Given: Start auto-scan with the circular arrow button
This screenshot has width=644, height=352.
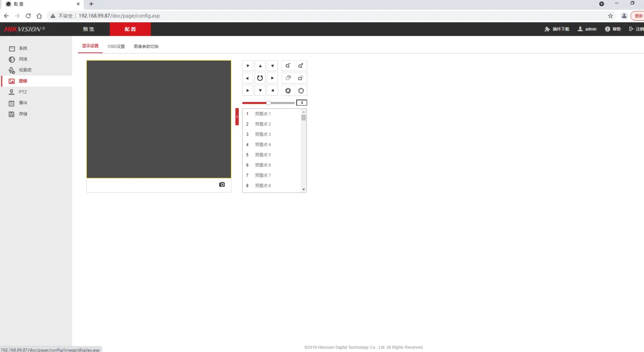Looking at the screenshot, I should click(x=260, y=78).
